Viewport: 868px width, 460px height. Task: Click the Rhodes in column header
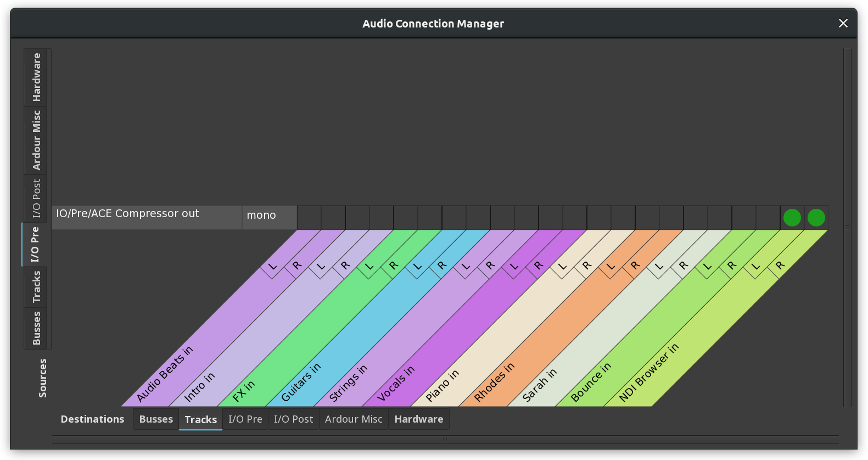(x=494, y=383)
